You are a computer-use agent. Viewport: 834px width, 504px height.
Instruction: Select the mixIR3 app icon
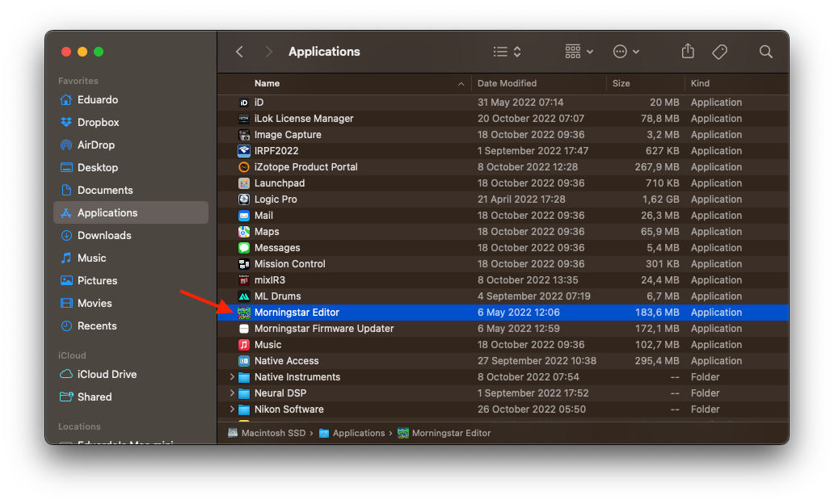(x=243, y=280)
